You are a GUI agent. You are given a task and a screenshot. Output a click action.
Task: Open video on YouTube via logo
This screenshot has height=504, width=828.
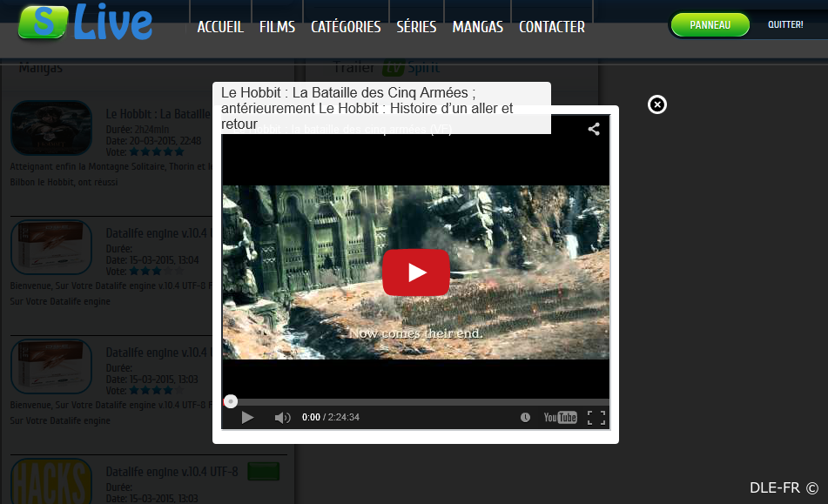[561, 418]
